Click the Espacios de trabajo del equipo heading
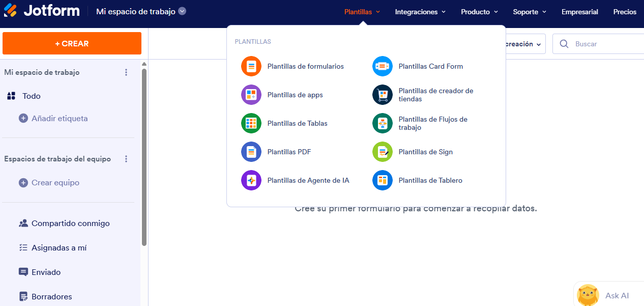The image size is (644, 306). (x=57, y=159)
